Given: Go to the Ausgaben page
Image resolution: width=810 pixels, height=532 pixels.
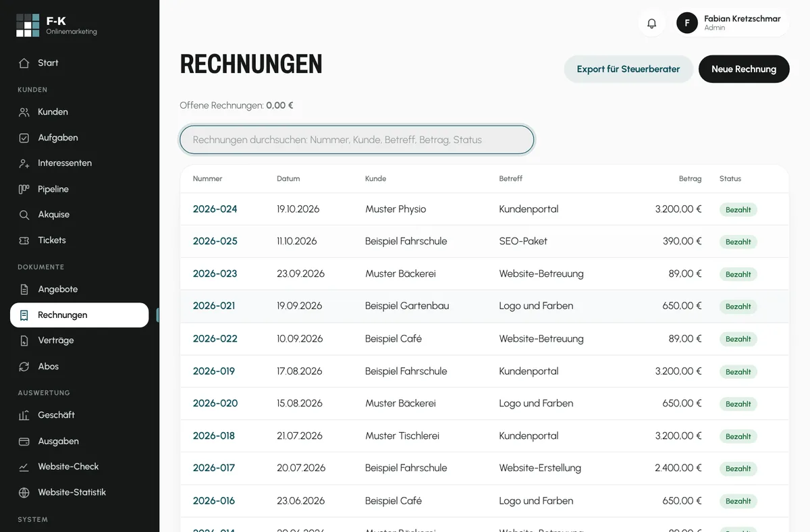Looking at the screenshot, I should click(x=80, y=442).
